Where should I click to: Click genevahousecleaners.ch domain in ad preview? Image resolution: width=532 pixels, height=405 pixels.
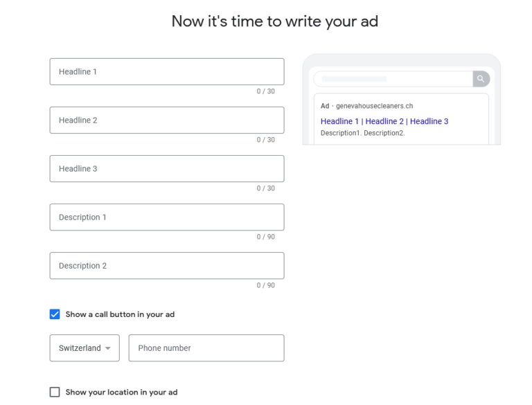(375, 106)
